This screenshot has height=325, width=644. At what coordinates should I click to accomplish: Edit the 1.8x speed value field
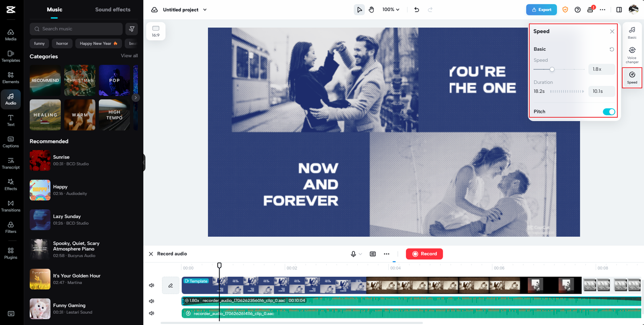602,69
